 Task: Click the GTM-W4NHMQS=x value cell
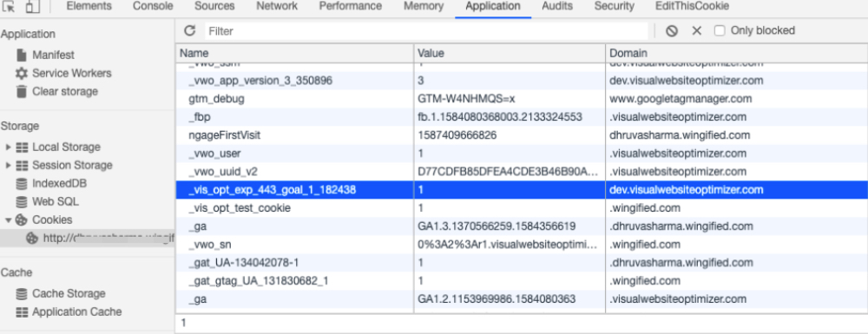pos(510,99)
